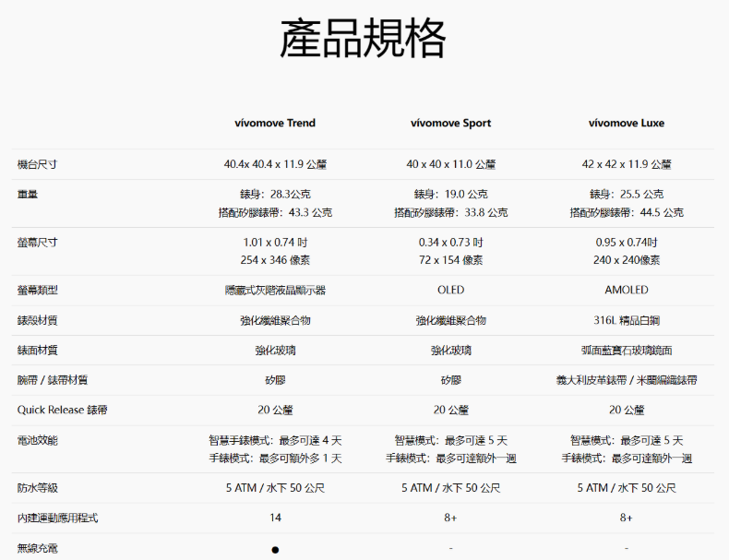This screenshot has width=729, height=560.
Task: Click 手錶模式: 最多可達額外一週 under Luxe
Action: 627,459
